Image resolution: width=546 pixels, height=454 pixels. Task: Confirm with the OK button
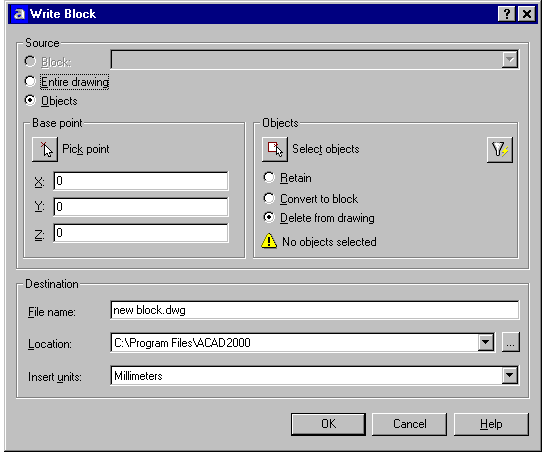[328, 424]
